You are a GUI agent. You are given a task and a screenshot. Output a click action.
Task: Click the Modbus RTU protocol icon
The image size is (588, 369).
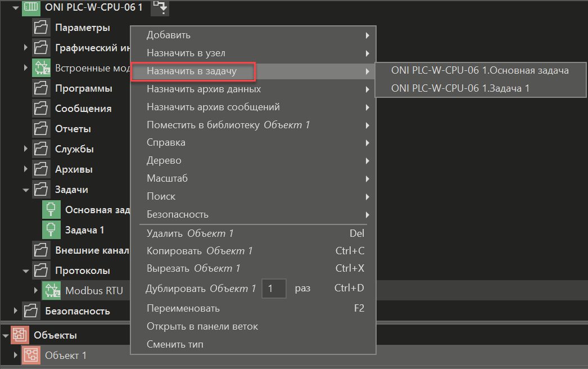(51, 291)
